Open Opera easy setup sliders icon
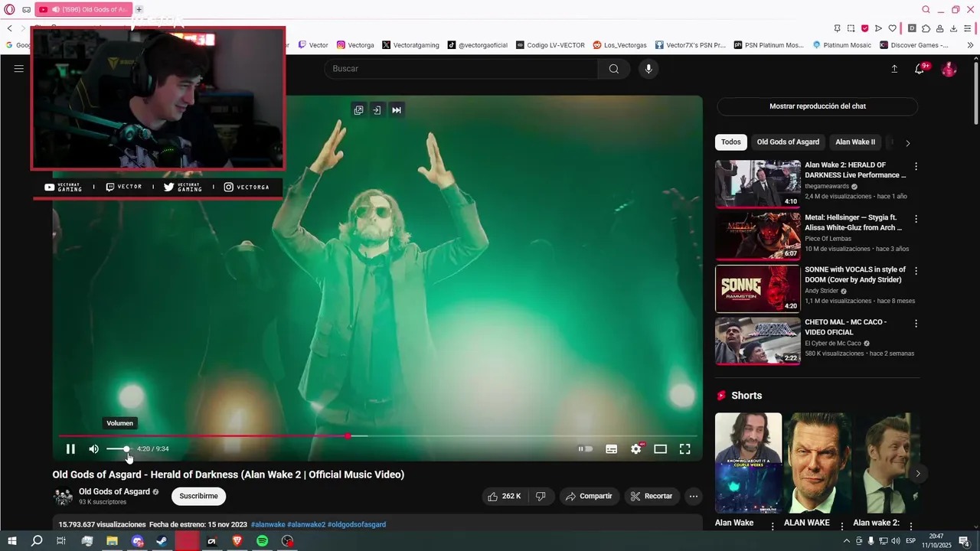The image size is (980, 551). click(969, 28)
